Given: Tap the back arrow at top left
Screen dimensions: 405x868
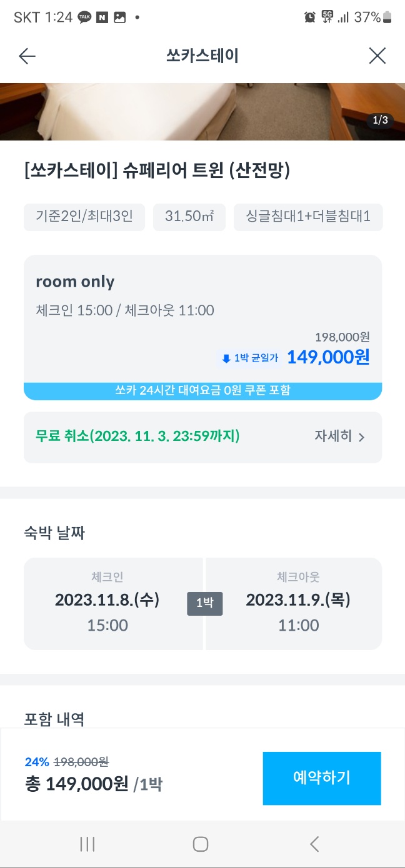Looking at the screenshot, I should click(27, 56).
